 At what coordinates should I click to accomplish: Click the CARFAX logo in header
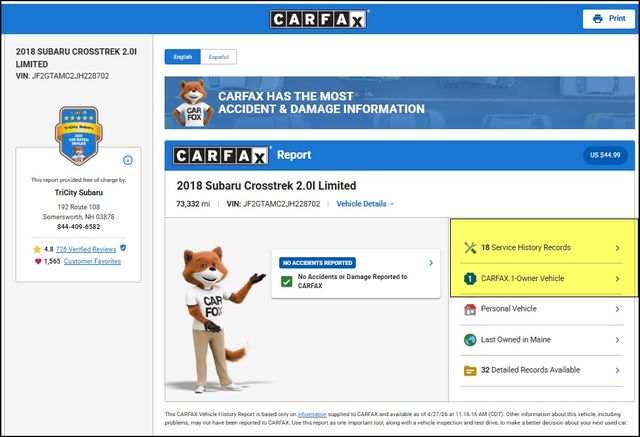coord(319,19)
